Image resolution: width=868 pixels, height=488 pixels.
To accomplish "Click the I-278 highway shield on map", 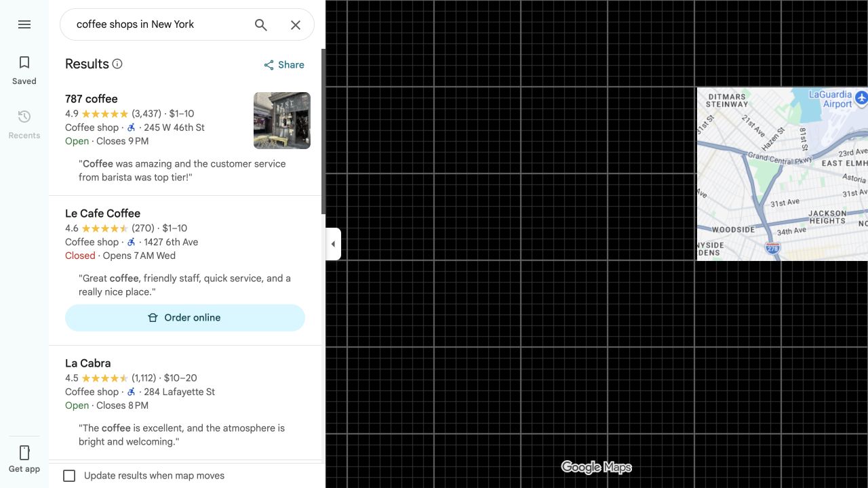I will point(772,249).
